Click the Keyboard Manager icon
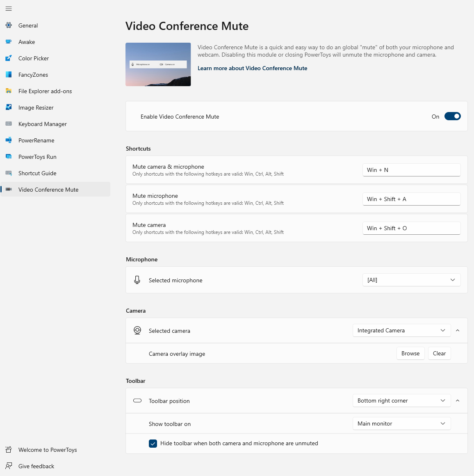 (x=9, y=124)
